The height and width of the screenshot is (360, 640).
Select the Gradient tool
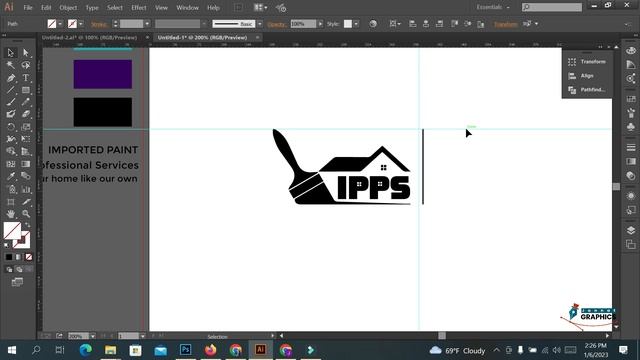tap(26, 164)
